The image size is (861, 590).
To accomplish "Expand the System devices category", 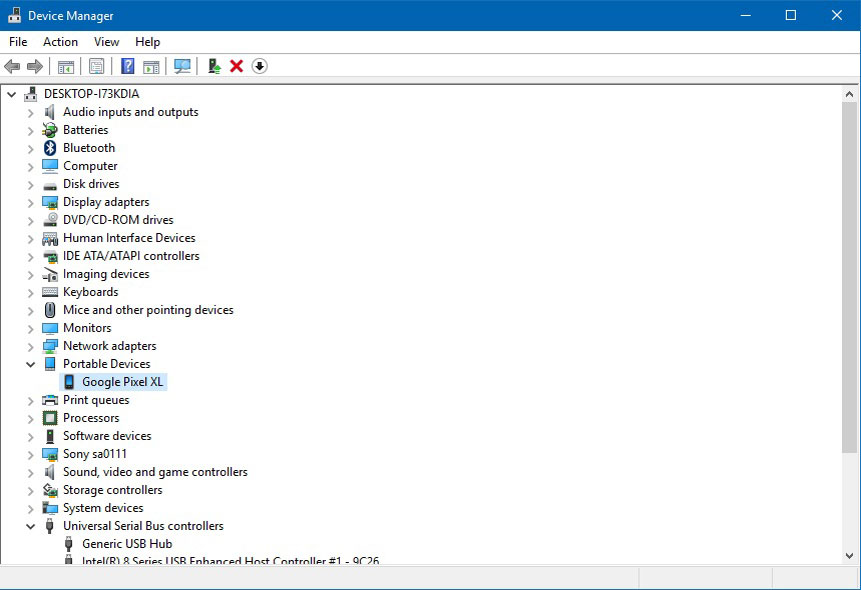I will click(x=30, y=509).
